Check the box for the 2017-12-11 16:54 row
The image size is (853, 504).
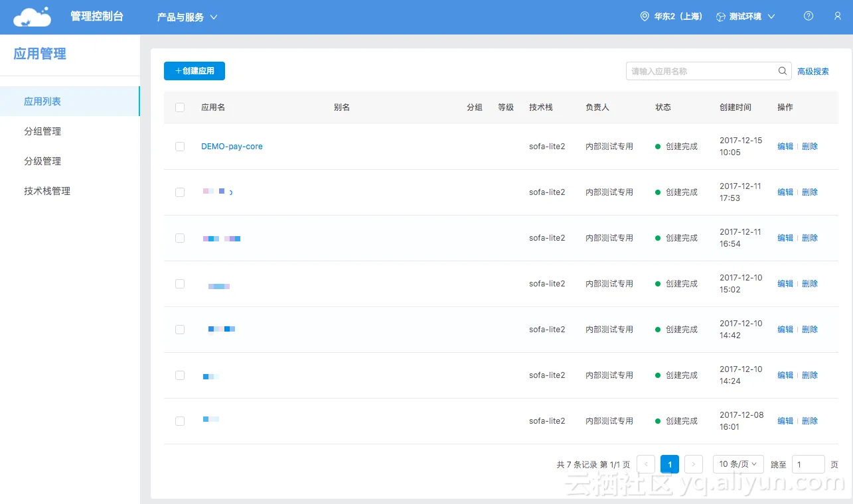point(180,238)
